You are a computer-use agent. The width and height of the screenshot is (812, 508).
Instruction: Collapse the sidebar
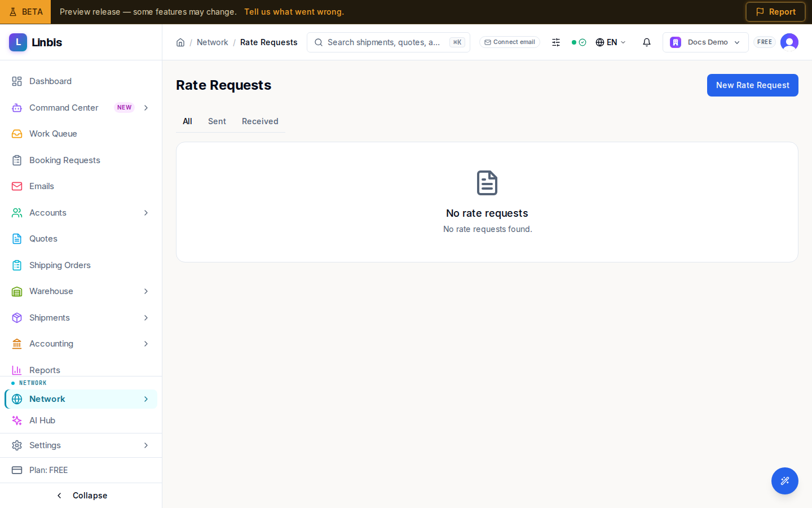[81, 496]
